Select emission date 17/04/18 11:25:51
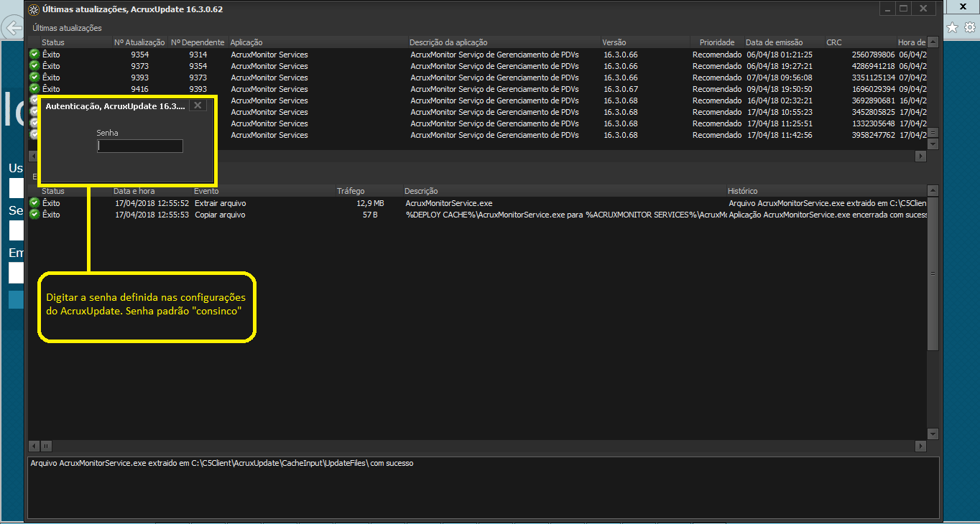 click(x=780, y=123)
